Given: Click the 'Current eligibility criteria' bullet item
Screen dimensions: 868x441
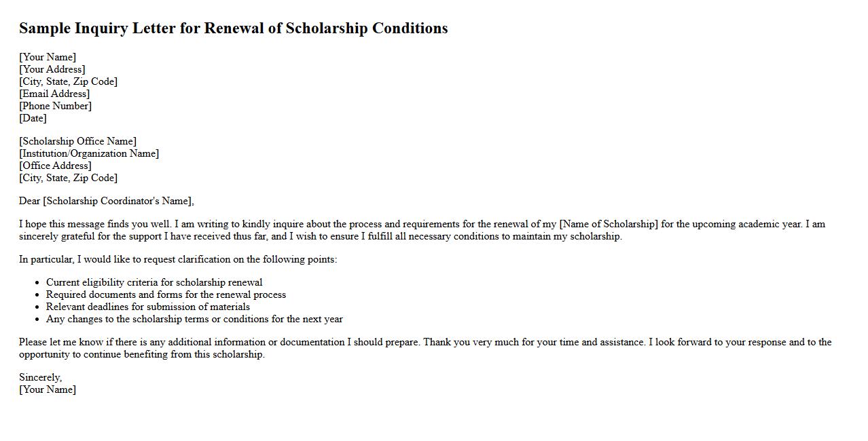Looking at the screenshot, I should (154, 282).
